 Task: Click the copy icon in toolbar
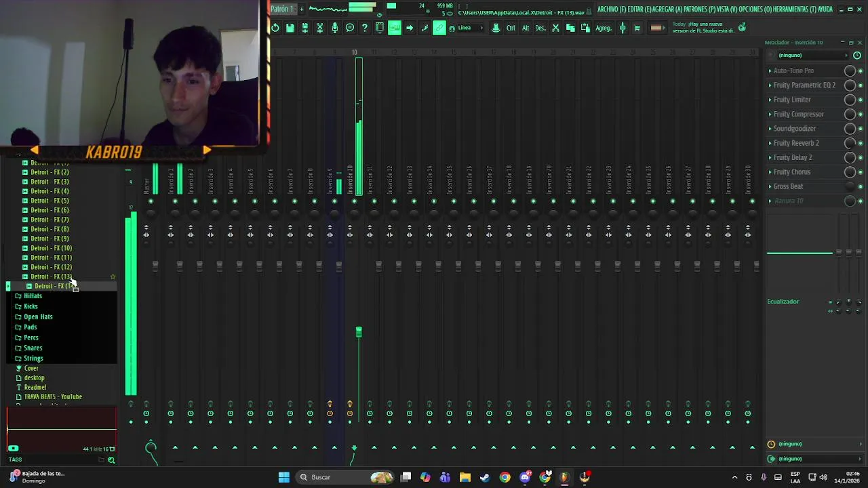pyautogui.click(x=570, y=28)
